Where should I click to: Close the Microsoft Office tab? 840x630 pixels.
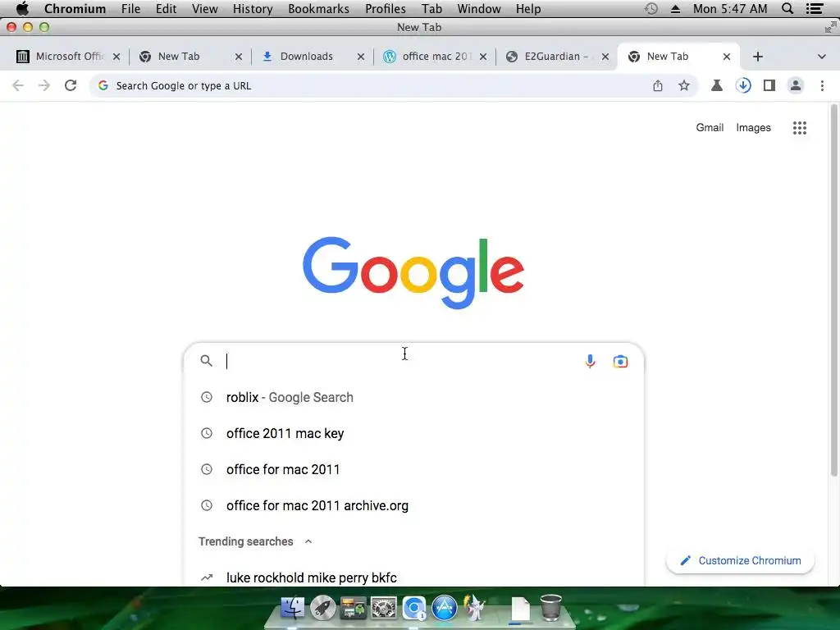pyautogui.click(x=116, y=57)
